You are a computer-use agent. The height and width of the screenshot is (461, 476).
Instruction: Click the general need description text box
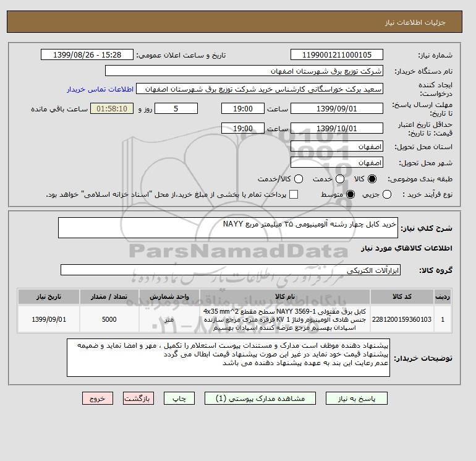coord(228,228)
